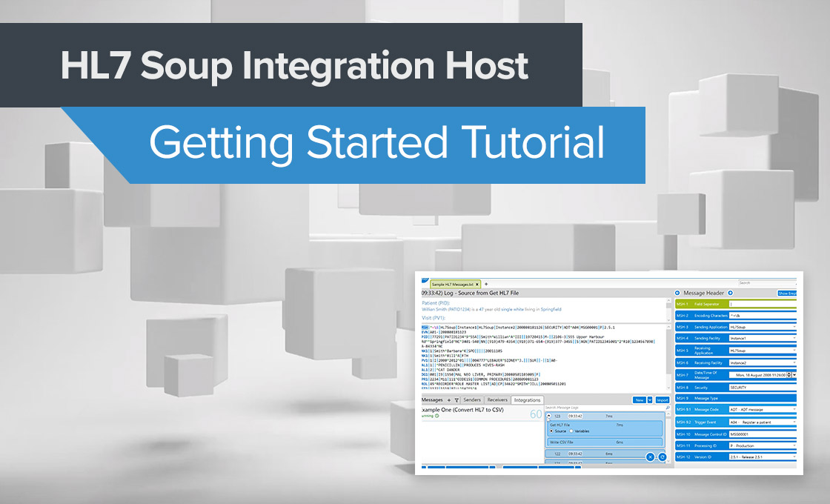
Task: Add a new document tab with plus
Action: point(486,285)
